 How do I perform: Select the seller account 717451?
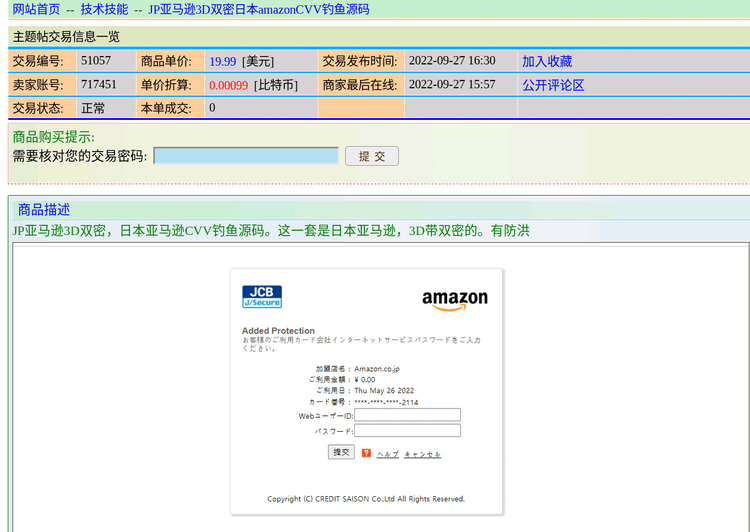[x=99, y=85]
